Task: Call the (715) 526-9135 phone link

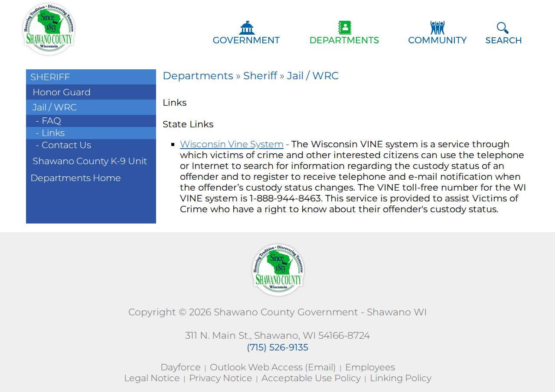Action: click(277, 347)
